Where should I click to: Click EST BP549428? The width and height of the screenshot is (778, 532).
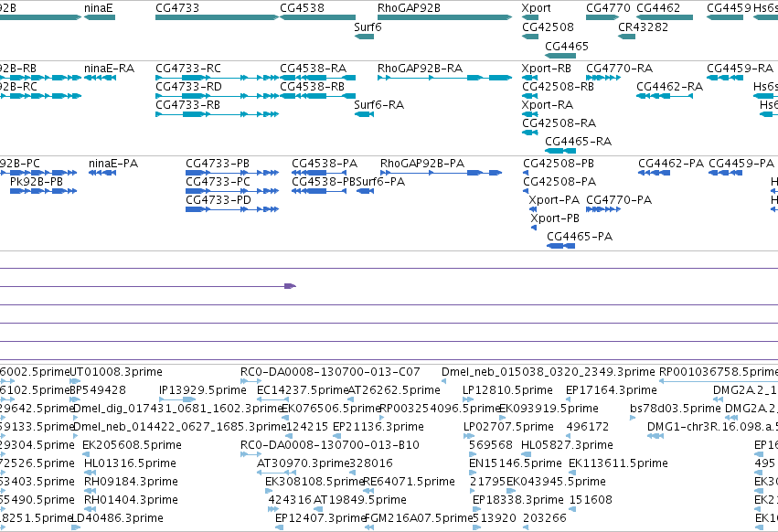(x=75, y=399)
